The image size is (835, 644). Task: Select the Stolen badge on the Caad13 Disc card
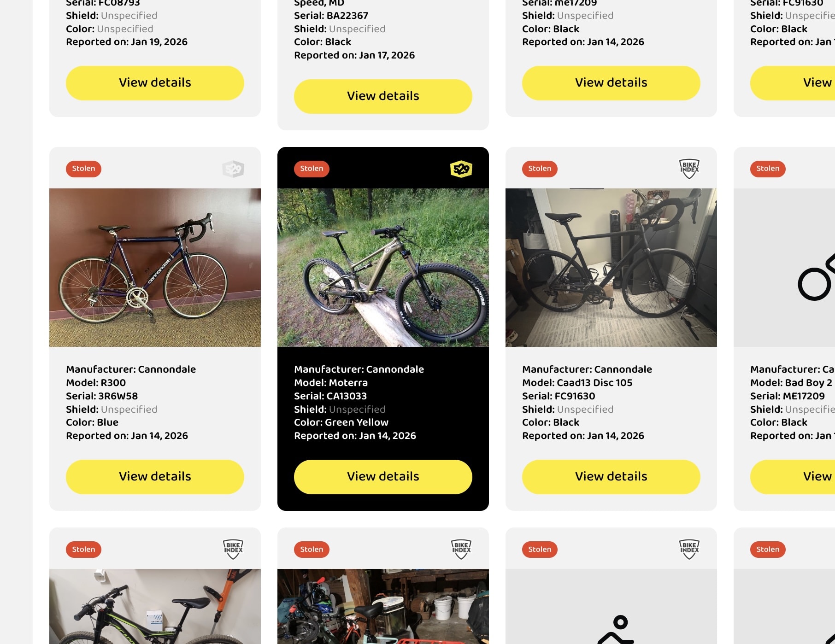coord(539,169)
